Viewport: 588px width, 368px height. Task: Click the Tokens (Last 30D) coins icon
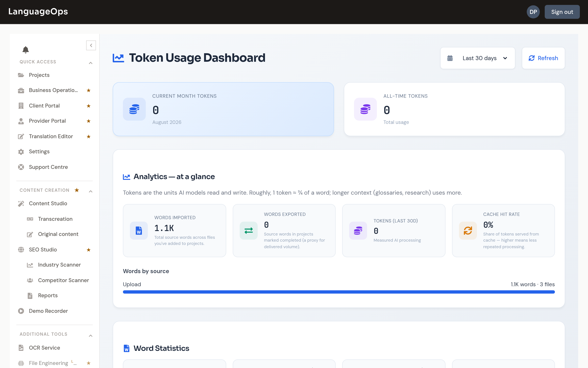point(358,230)
